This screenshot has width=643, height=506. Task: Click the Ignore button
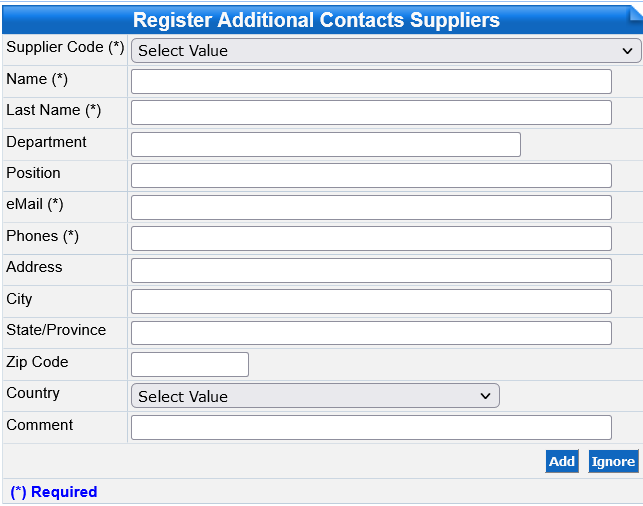click(613, 461)
